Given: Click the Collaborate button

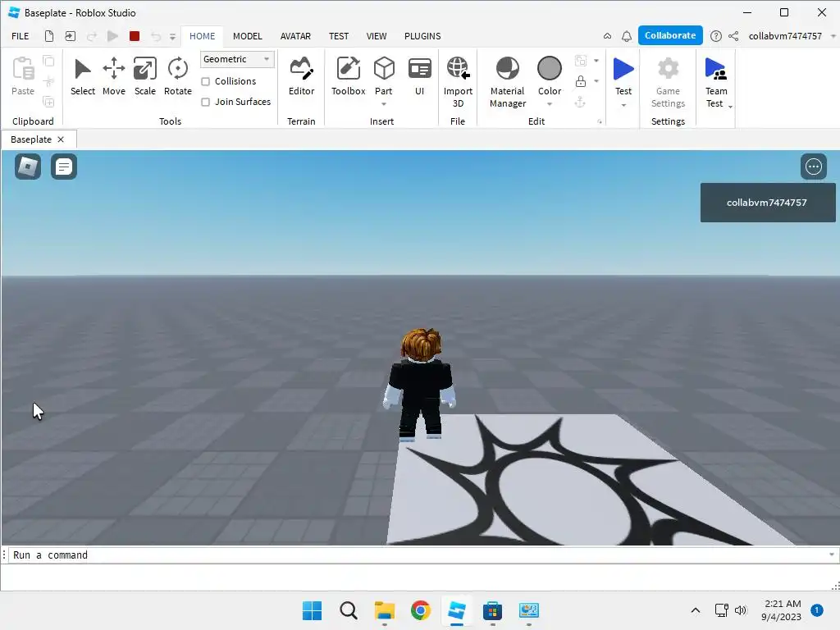Looking at the screenshot, I should 670,35.
